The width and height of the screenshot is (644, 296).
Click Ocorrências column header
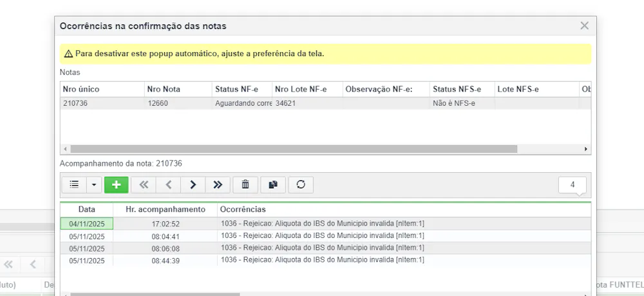point(404,210)
